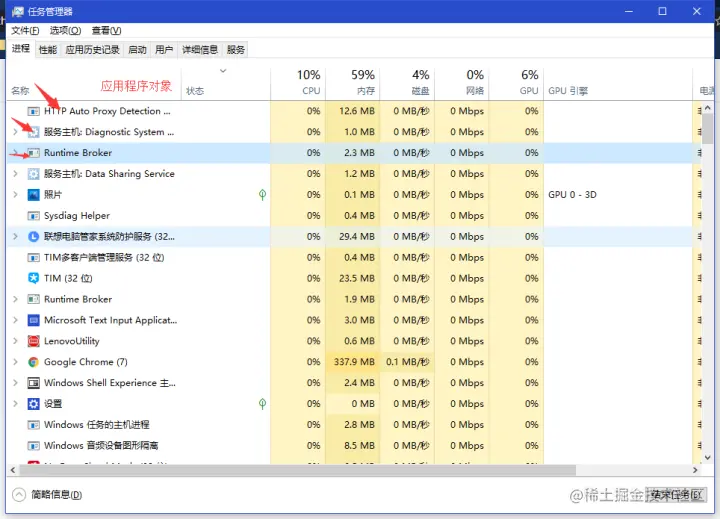Click the 照片 app icon
Image resolution: width=720 pixels, height=519 pixels.
tap(34, 195)
